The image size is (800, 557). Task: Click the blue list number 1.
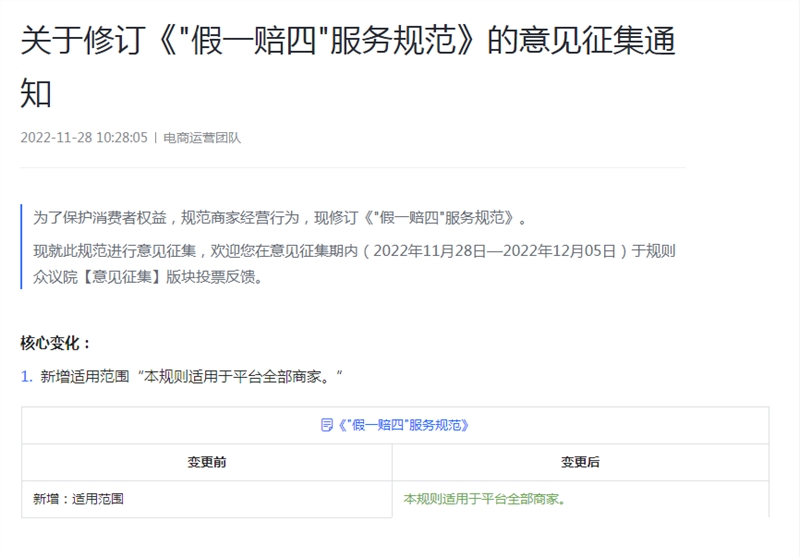(x=27, y=376)
